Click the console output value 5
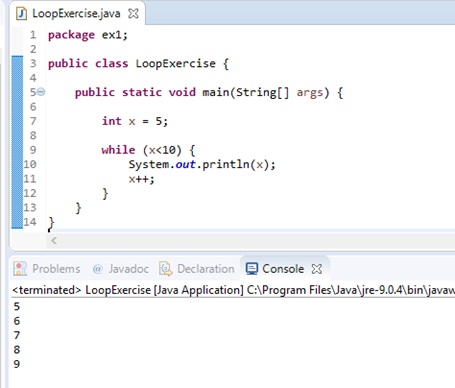455x388 pixels. point(17,306)
